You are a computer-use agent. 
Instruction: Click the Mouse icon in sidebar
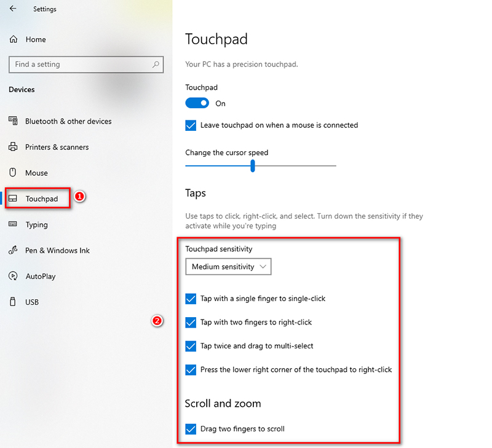(13, 173)
